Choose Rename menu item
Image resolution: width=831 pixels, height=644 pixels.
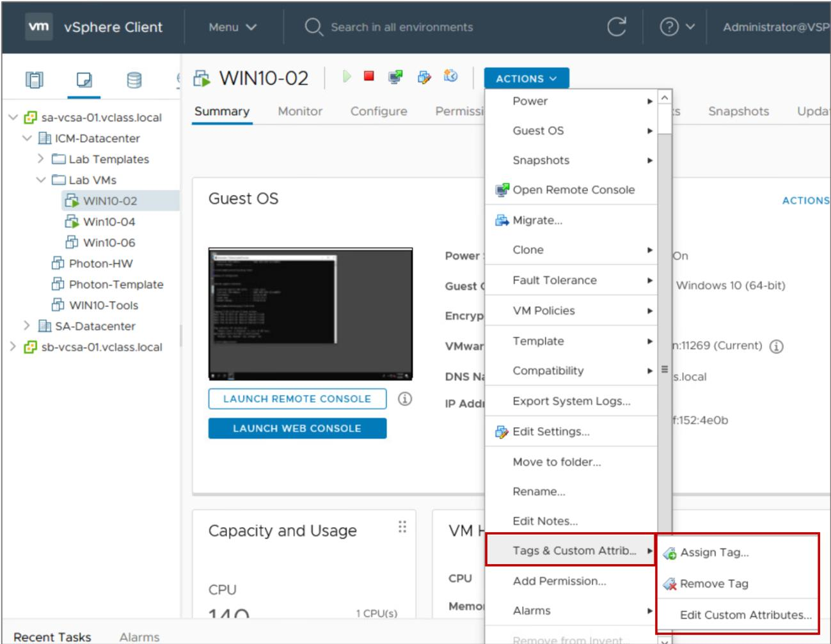click(x=571, y=491)
